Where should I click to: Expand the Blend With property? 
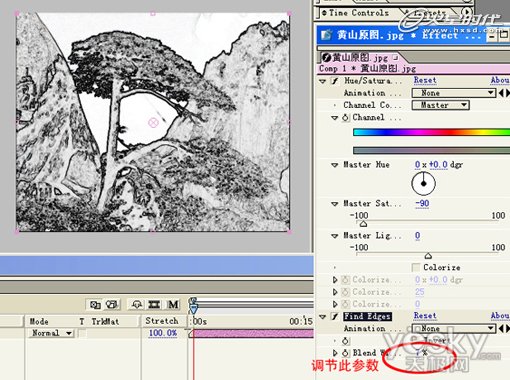coord(335,353)
